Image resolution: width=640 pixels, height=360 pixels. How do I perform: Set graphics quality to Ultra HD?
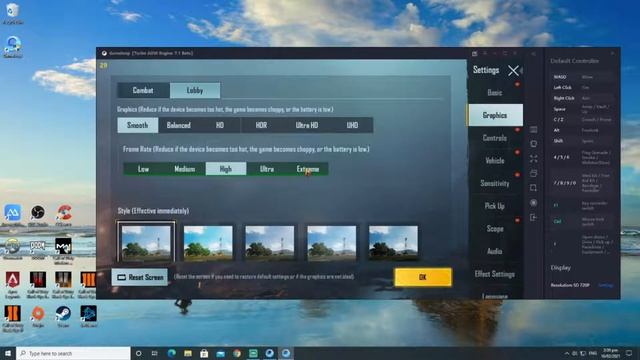[x=307, y=125]
